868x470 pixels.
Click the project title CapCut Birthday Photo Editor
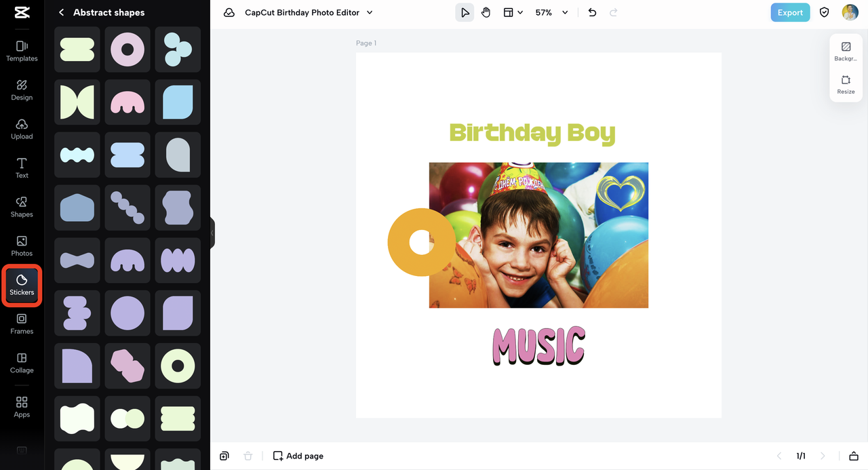pos(302,12)
